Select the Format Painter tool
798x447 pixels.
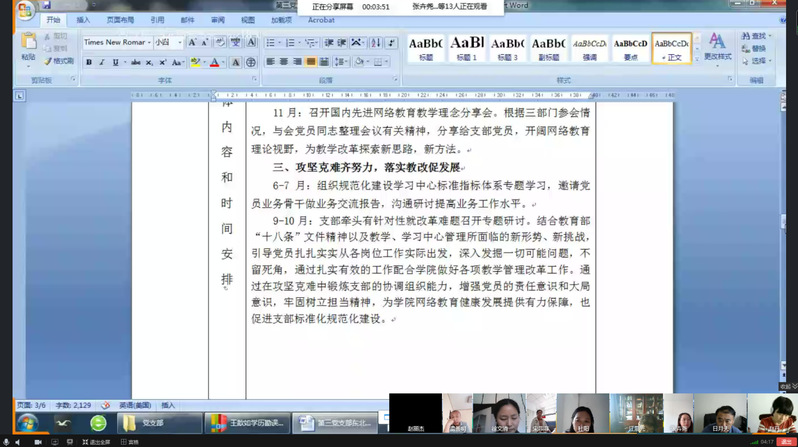(60, 61)
